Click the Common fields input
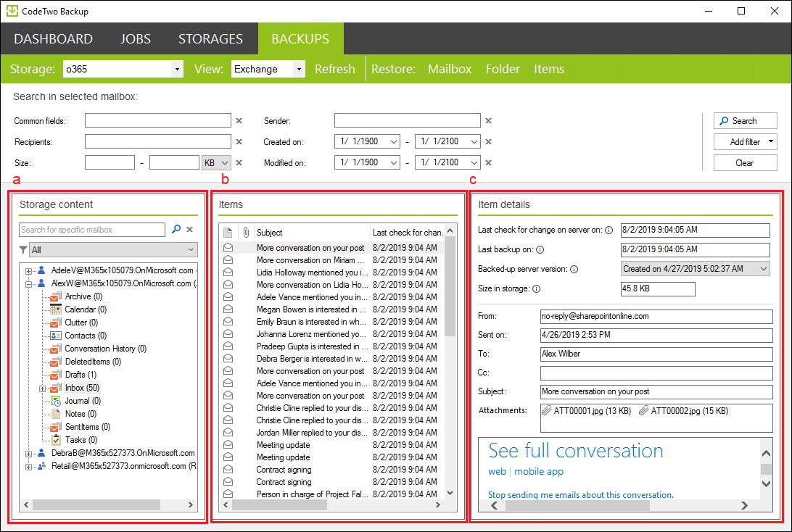The width and height of the screenshot is (792, 532). click(x=158, y=120)
